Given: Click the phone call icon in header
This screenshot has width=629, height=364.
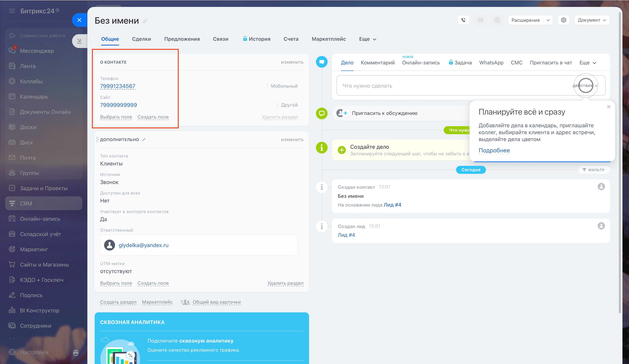Looking at the screenshot, I should point(463,20).
